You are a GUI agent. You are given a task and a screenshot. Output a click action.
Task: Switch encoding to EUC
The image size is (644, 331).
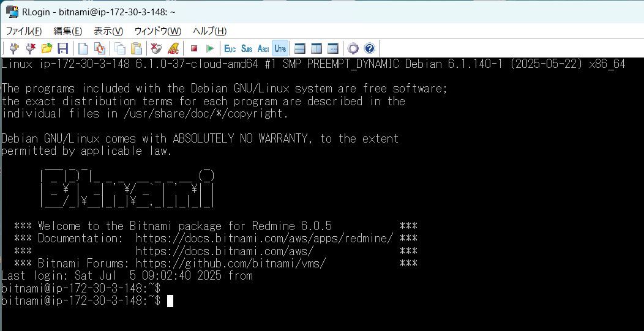(x=230, y=48)
